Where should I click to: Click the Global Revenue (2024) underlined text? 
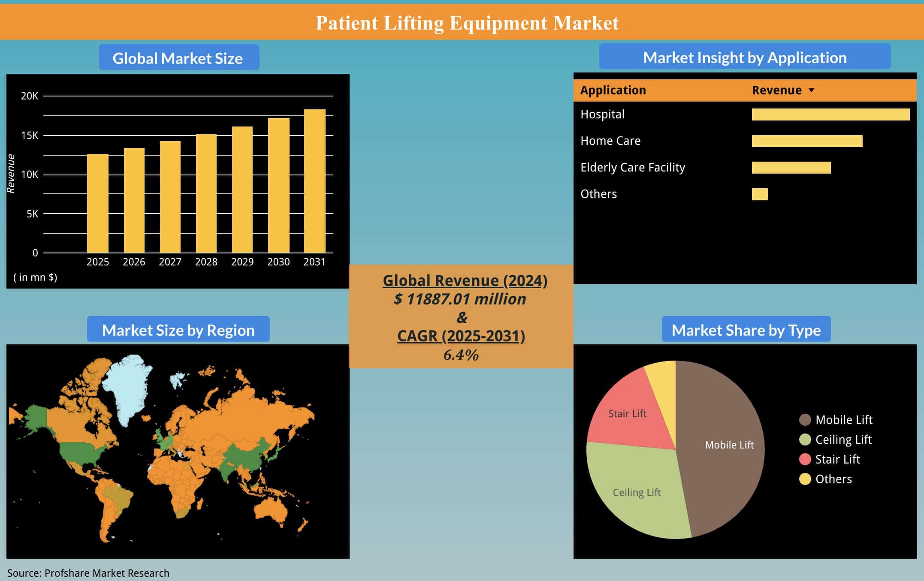(465, 281)
